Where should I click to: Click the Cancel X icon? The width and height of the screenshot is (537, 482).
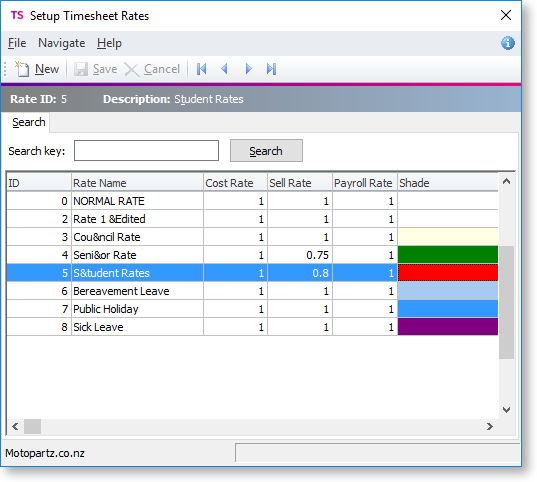click(x=131, y=70)
